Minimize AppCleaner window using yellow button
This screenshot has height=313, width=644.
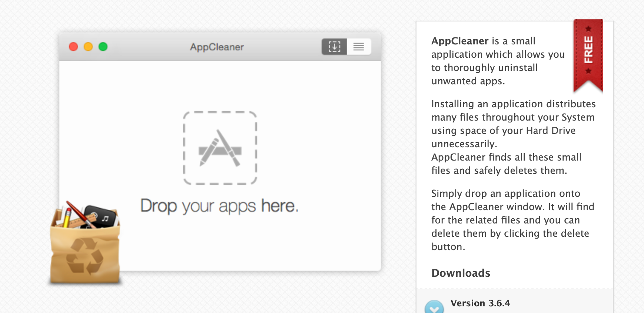[88, 47]
